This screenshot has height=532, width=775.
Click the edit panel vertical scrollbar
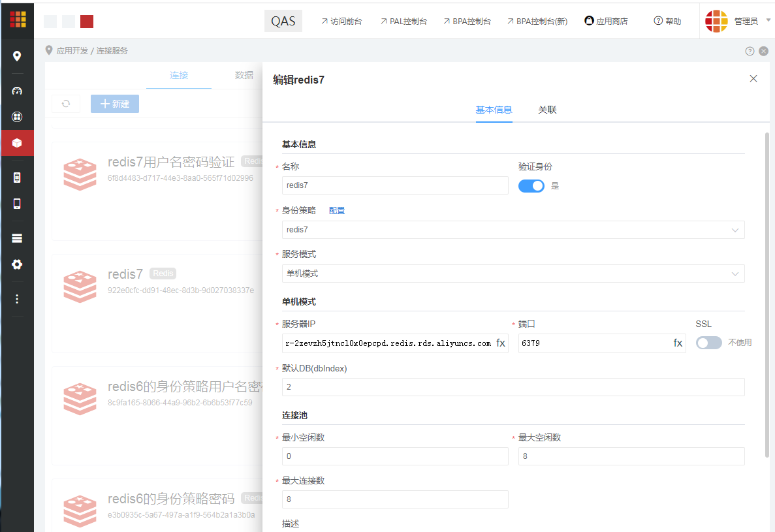pos(767,296)
